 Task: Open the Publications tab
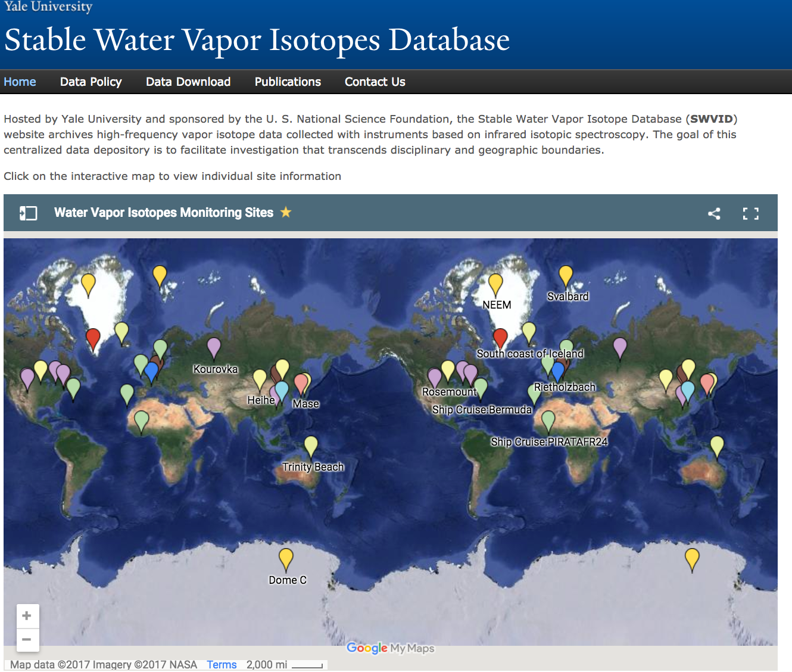(x=288, y=82)
